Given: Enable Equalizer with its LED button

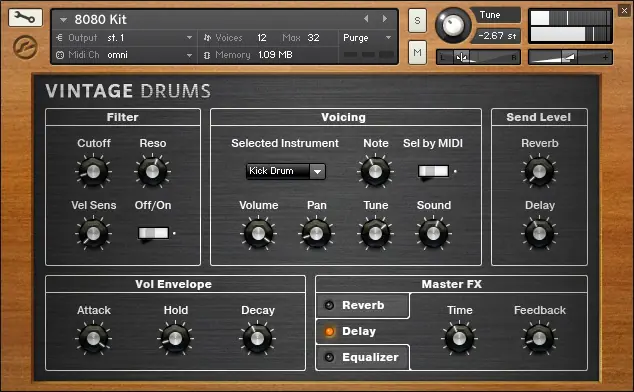Looking at the screenshot, I should pyautogui.click(x=330, y=357).
